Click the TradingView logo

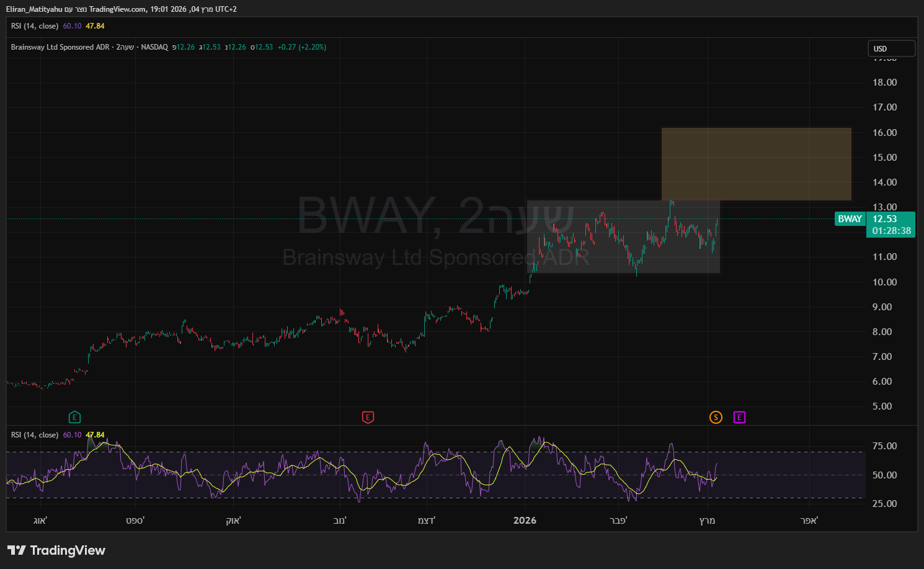point(56,550)
